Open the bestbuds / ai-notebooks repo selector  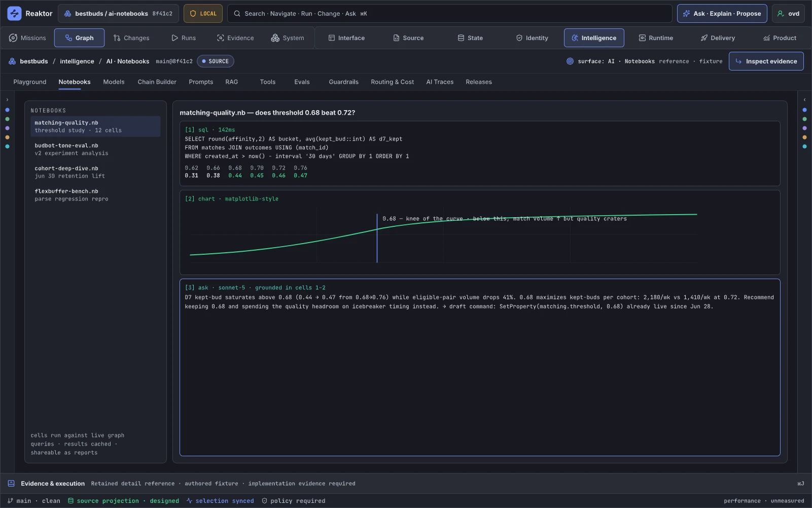pos(118,14)
